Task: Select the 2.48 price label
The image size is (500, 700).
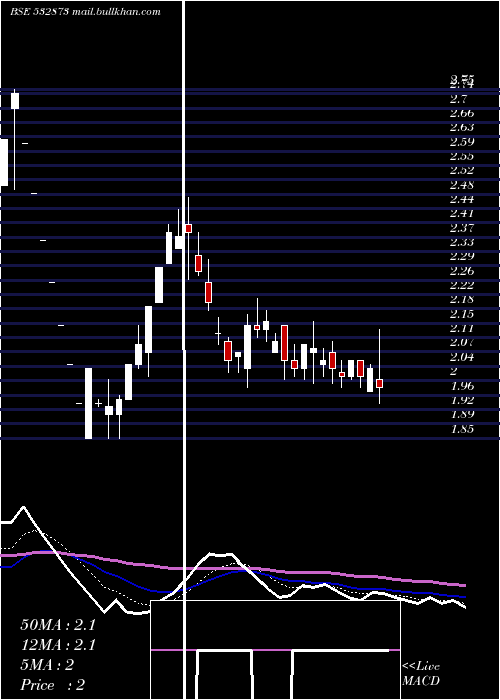Action: point(462,185)
